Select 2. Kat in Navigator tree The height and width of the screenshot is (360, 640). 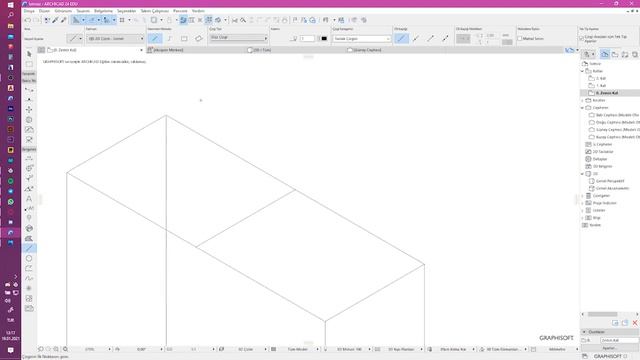[x=601, y=78]
